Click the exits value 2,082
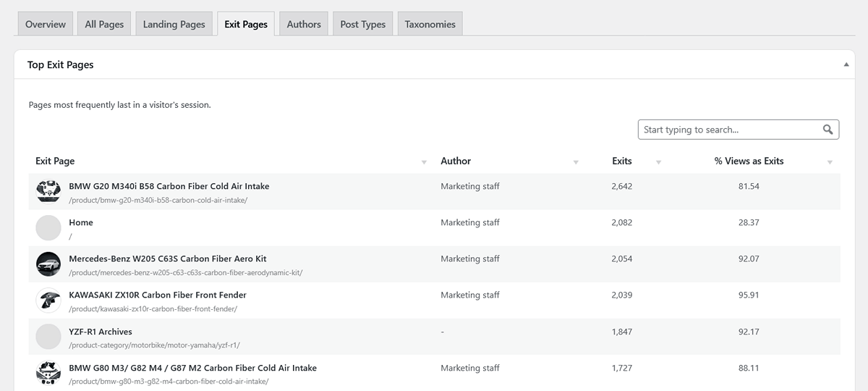 [622, 222]
